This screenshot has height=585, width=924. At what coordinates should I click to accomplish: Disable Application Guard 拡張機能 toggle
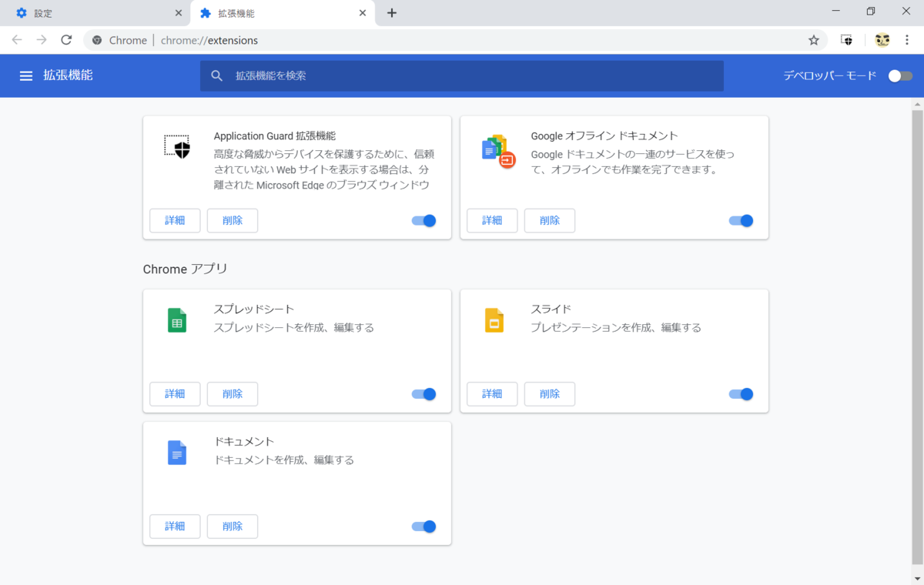424,221
